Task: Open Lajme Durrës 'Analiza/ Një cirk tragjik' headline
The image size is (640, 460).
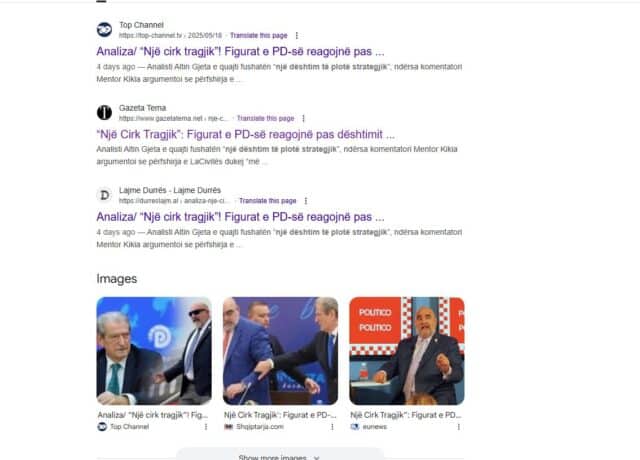Action: point(240,217)
